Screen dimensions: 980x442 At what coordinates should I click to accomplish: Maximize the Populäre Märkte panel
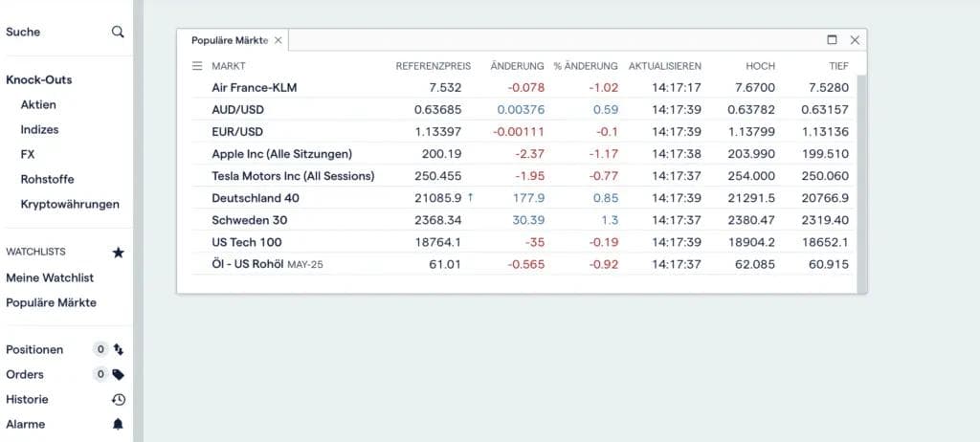point(832,40)
